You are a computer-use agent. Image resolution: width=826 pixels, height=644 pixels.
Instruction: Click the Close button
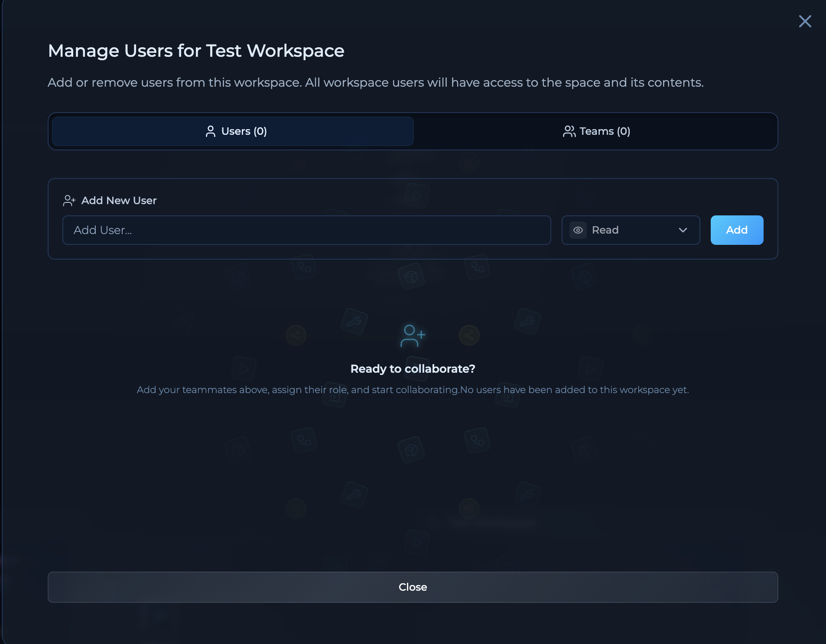pyautogui.click(x=413, y=587)
